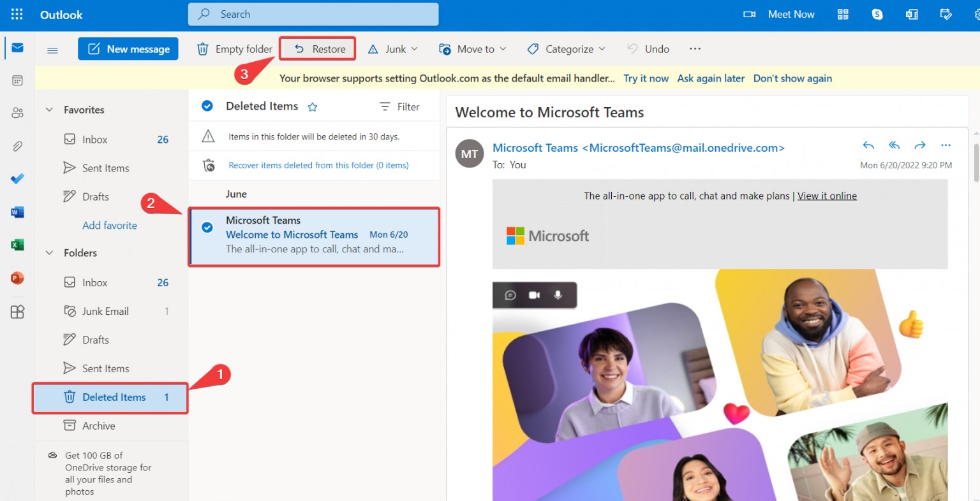Image resolution: width=980 pixels, height=501 pixels.
Task: Expand the Move to options
Action: [504, 48]
